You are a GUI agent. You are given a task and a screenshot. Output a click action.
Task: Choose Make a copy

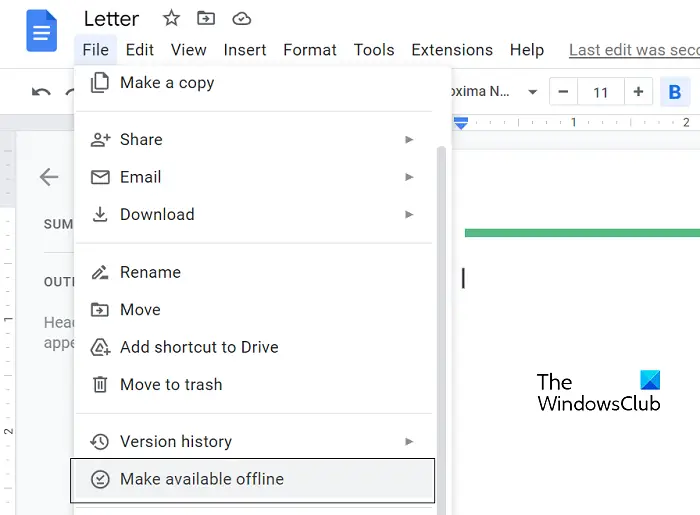click(254, 83)
